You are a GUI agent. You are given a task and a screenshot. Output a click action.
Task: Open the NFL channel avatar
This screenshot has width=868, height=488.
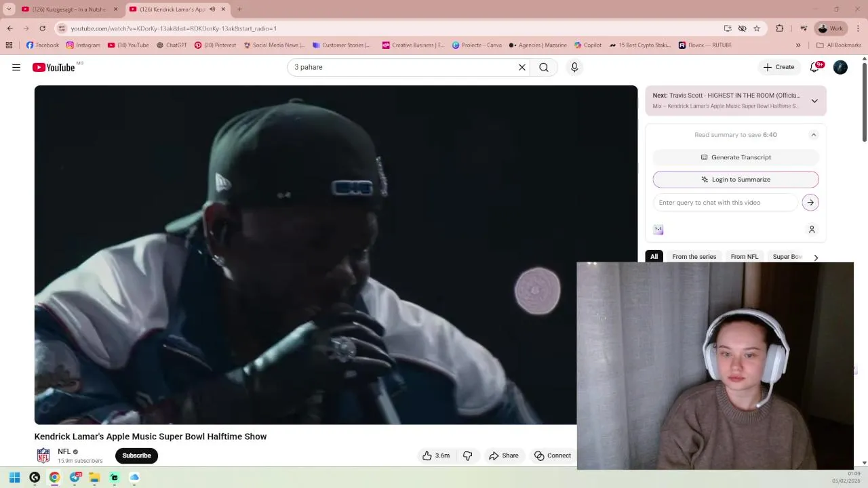[x=43, y=455]
